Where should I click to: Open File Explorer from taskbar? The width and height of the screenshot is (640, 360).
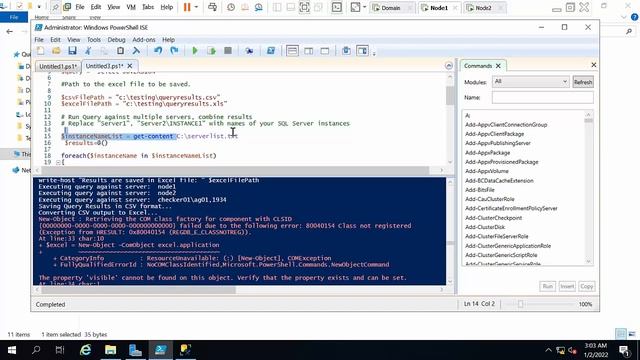(x=110, y=350)
